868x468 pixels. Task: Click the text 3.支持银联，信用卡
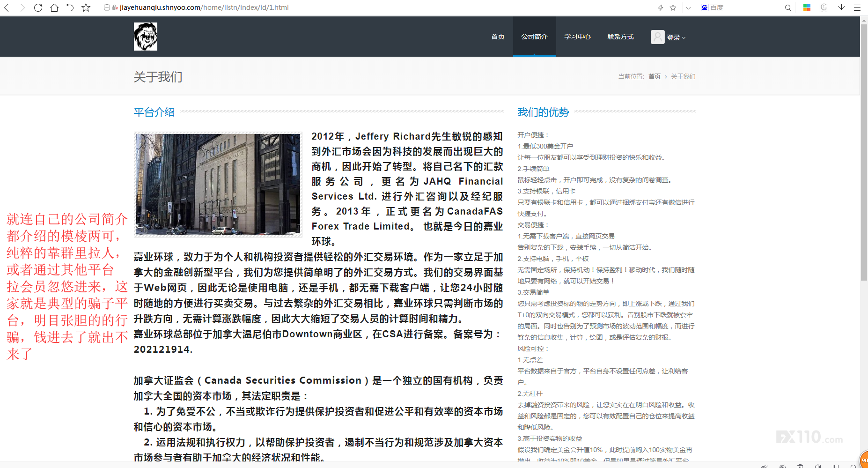coord(546,191)
